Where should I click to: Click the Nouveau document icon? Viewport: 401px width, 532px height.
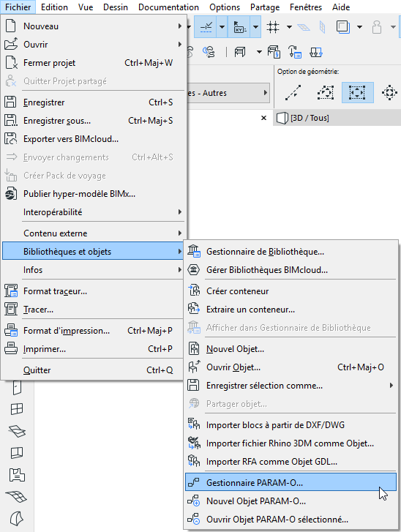click(x=10, y=26)
